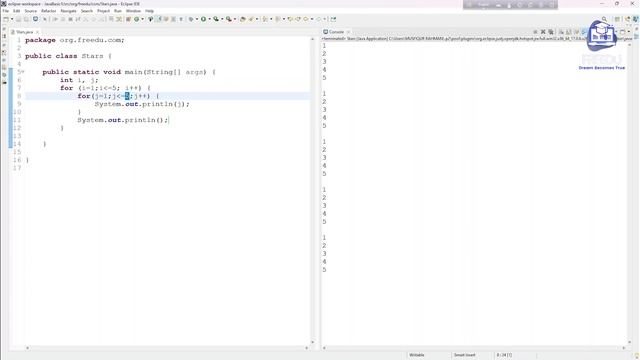The image size is (640, 360).
Task: Click Remove Launch X in Console toolbar
Action: click(543, 32)
